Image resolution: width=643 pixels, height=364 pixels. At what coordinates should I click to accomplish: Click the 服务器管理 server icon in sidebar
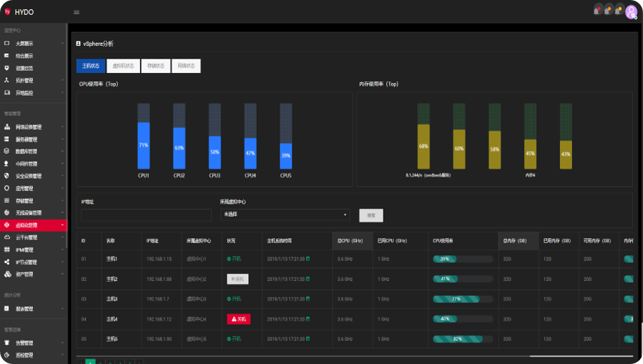[7, 139]
